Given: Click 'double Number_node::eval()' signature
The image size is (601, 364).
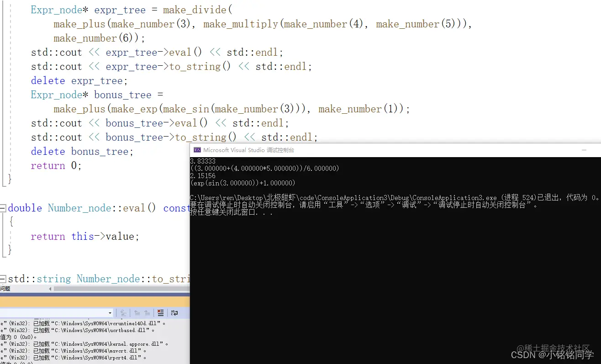Looking at the screenshot, I should pyautogui.click(x=82, y=208).
